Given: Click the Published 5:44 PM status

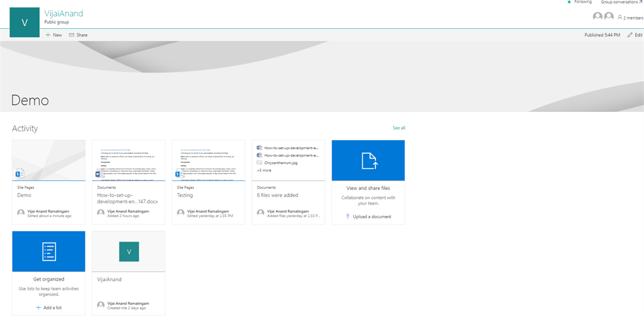Looking at the screenshot, I should coord(602,35).
